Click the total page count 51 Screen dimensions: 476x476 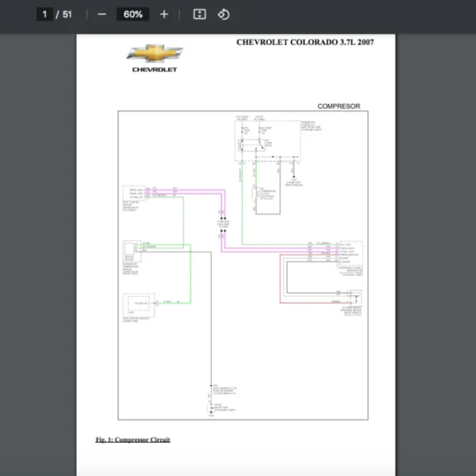(67, 14)
